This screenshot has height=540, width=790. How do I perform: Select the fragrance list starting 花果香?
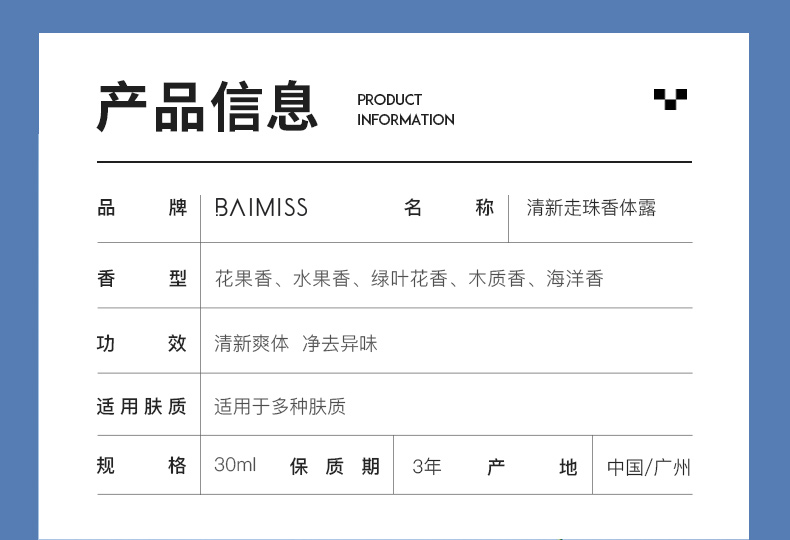[x=409, y=279]
